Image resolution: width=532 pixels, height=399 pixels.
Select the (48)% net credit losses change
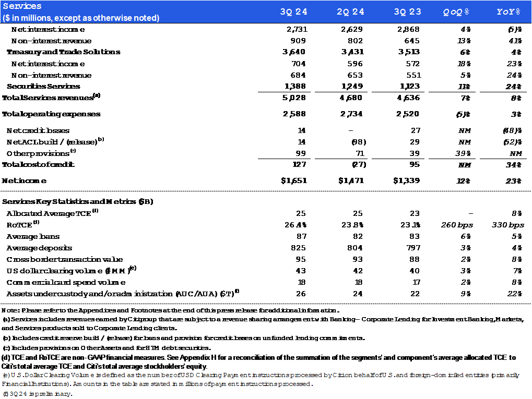pyautogui.click(x=512, y=130)
